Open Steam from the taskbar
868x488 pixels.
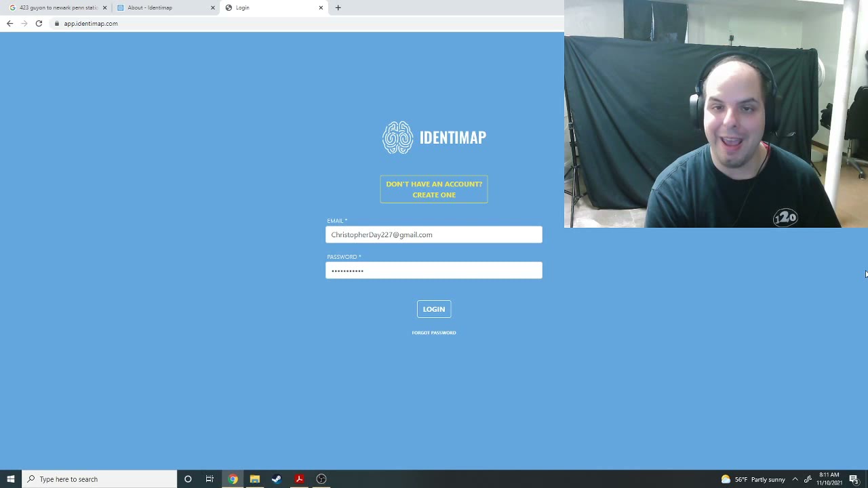tap(277, 479)
